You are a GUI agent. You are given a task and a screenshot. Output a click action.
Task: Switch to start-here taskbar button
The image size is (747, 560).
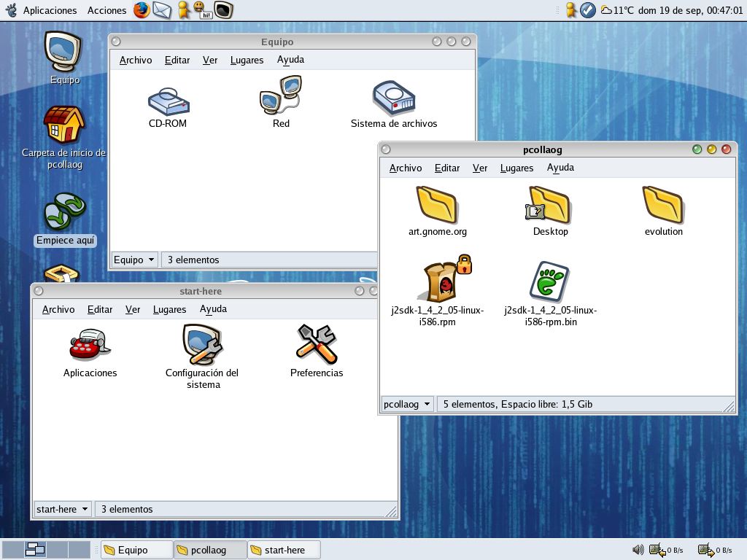pos(284,550)
